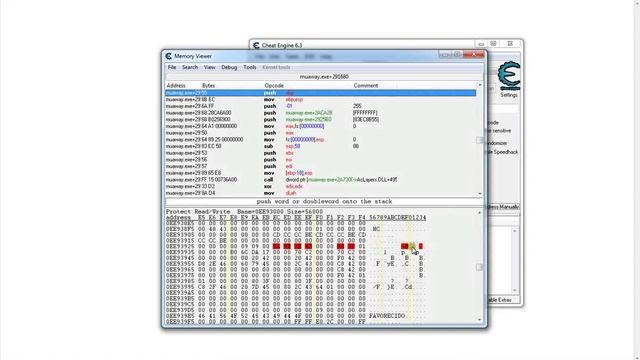The image size is (640, 360).
Task: Click the Opcode column header
Action: pyautogui.click(x=274, y=86)
